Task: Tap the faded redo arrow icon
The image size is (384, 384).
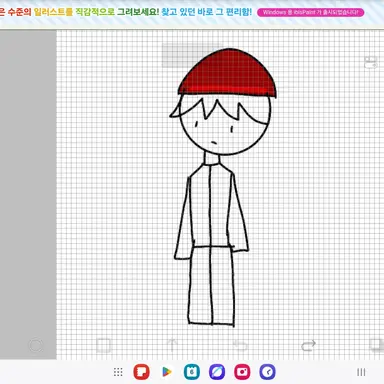Action: pos(308,345)
